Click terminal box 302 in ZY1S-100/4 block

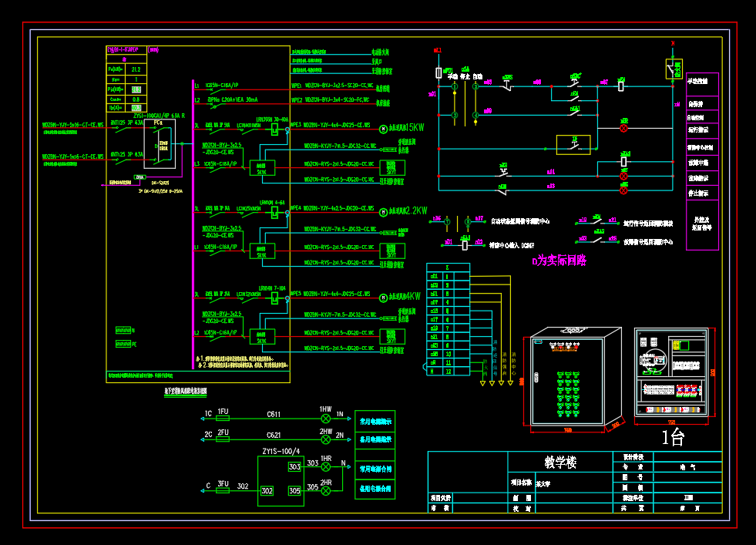click(x=267, y=491)
